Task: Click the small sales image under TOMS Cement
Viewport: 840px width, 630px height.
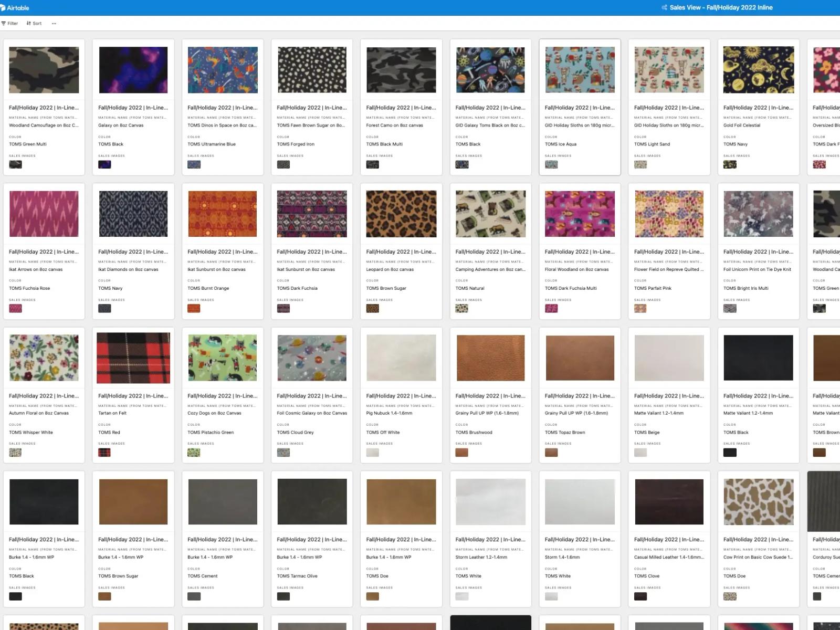Action: 194,596
